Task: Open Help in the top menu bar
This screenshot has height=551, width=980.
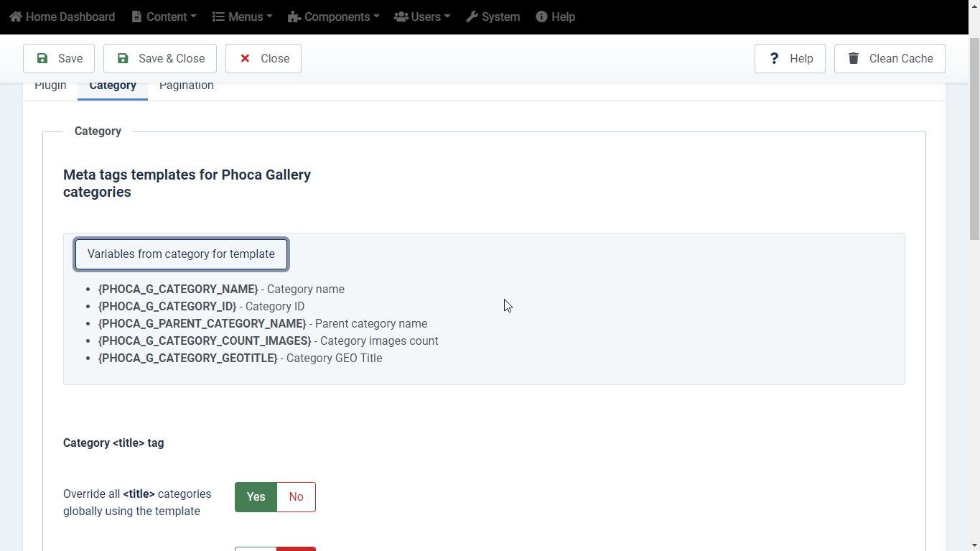Action: point(556,17)
